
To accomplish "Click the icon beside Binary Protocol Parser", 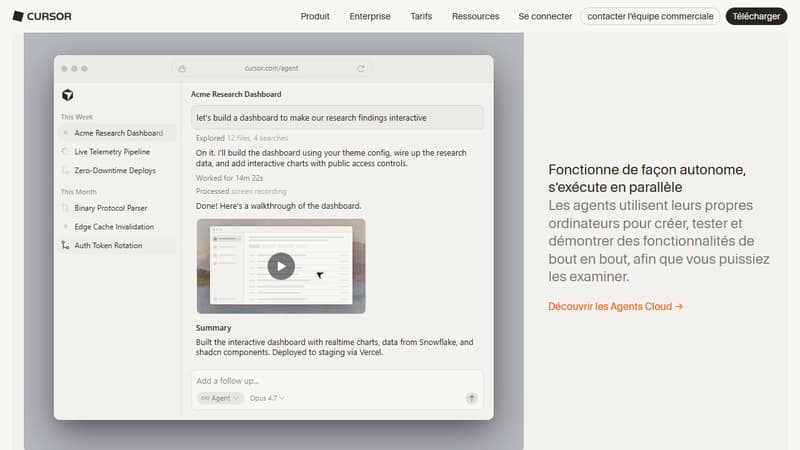I will tap(65, 208).
